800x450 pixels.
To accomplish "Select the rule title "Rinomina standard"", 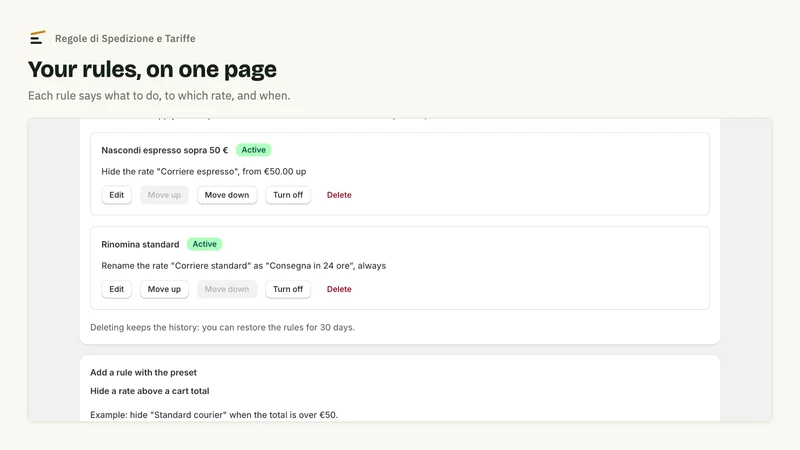I will pos(140,244).
